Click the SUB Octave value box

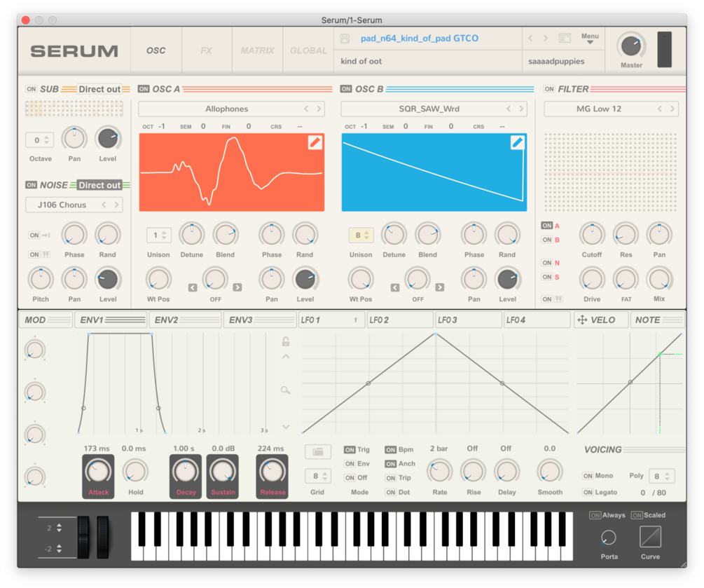(x=40, y=140)
